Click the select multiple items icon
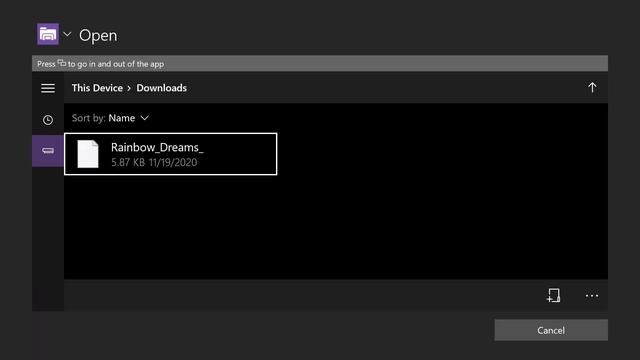Image resolution: width=640 pixels, height=360 pixels. 553,296
